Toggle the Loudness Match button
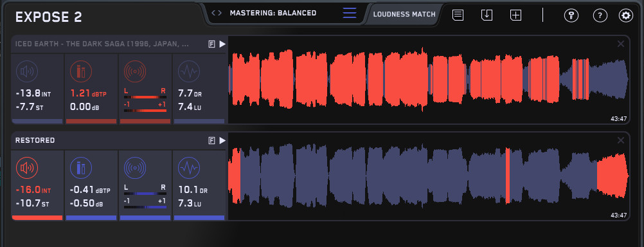 (x=404, y=14)
